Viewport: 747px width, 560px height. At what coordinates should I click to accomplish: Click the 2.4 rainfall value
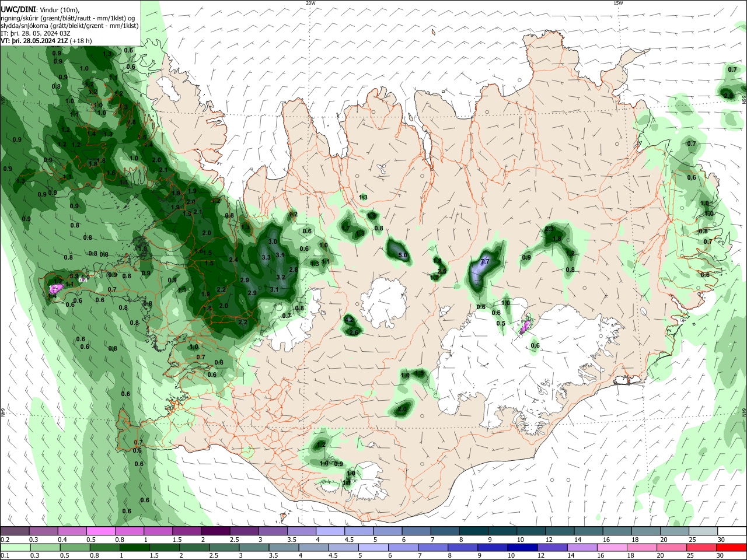233,260
